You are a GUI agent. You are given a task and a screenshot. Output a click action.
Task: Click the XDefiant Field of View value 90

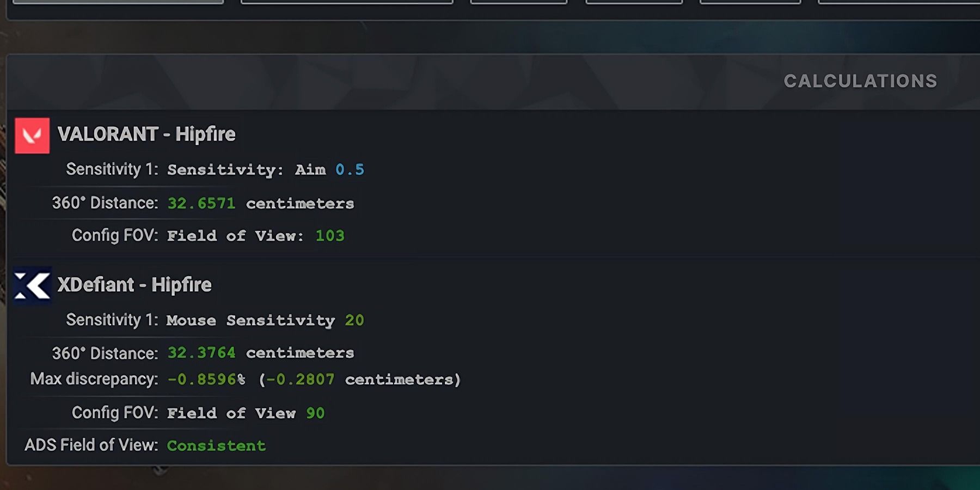point(315,413)
